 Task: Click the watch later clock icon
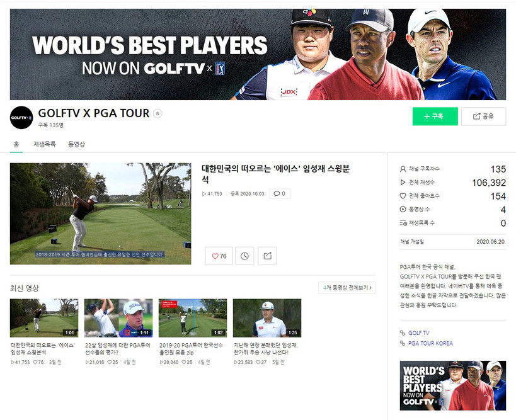tap(243, 256)
